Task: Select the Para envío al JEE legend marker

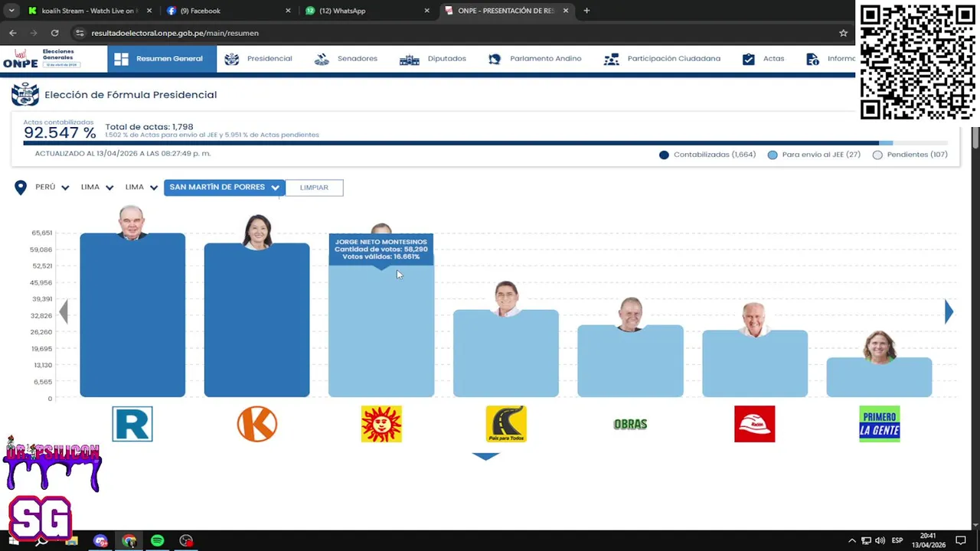Action: [773, 155]
